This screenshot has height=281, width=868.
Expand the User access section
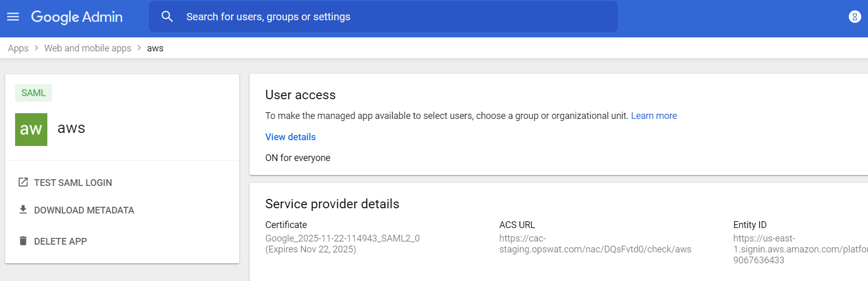point(300,95)
